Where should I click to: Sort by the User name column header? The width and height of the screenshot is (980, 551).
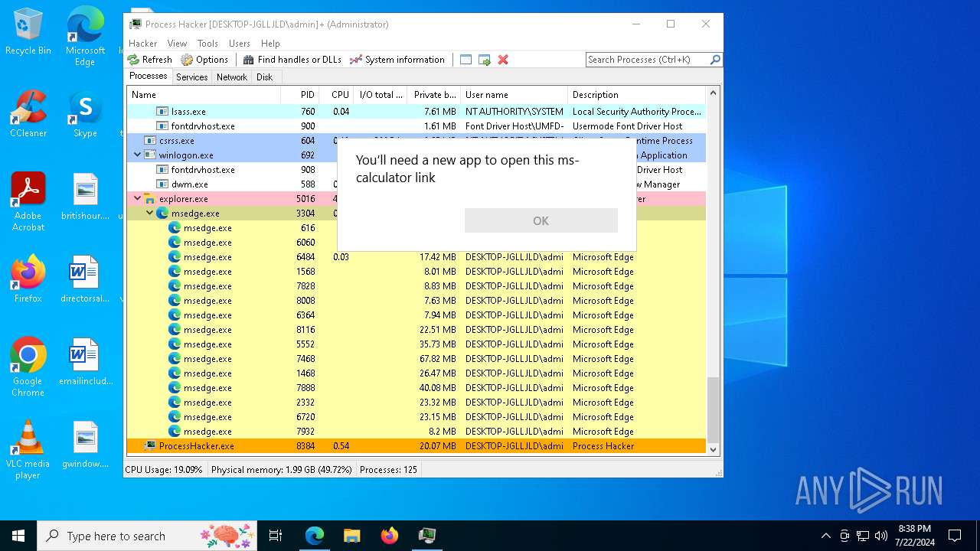[x=514, y=95]
